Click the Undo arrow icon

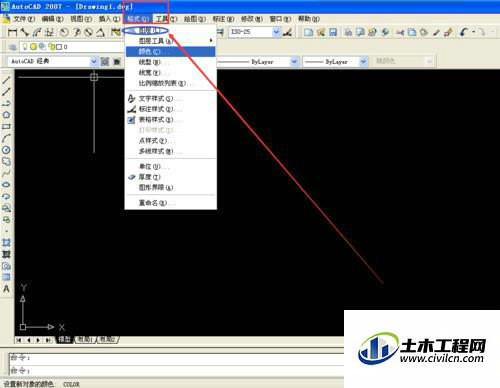click(x=464, y=32)
